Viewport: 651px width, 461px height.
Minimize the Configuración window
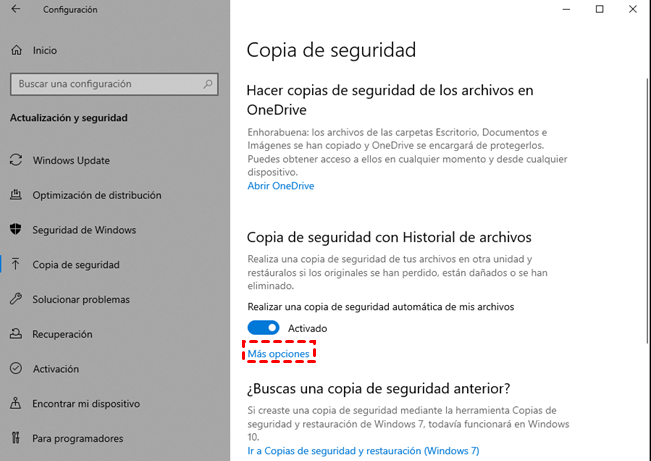click(x=566, y=9)
